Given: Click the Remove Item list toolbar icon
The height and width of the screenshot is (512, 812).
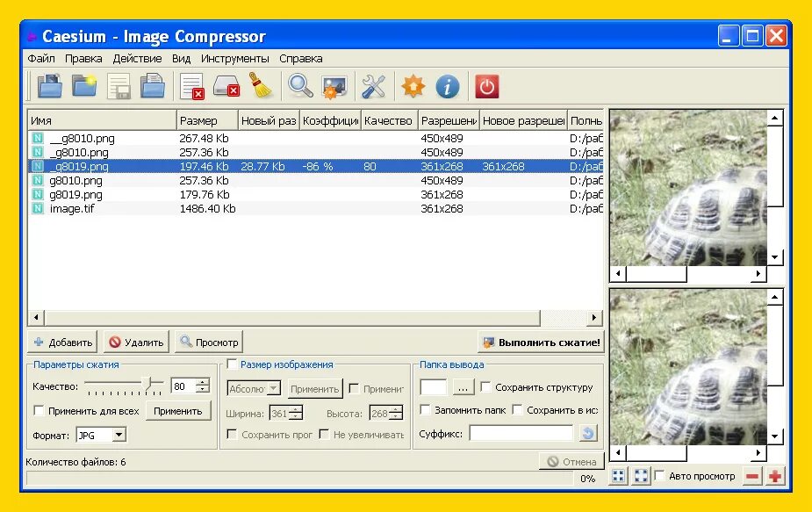Looking at the screenshot, I should point(191,86).
